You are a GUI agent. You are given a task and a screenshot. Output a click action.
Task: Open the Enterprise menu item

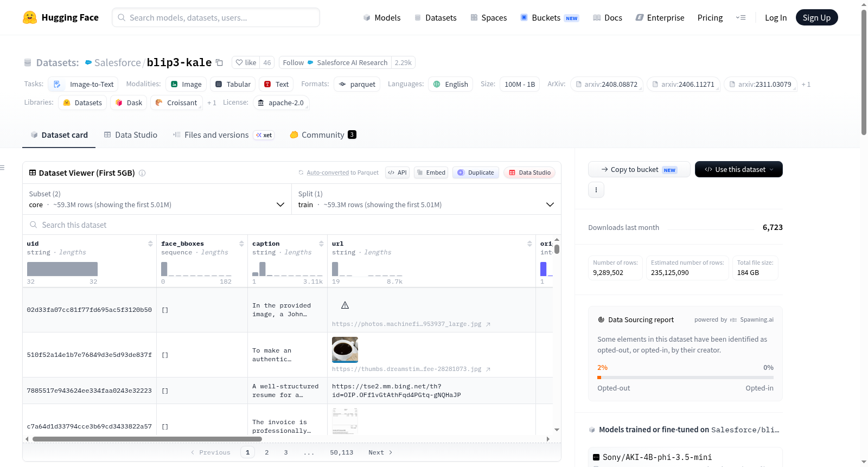[660, 18]
